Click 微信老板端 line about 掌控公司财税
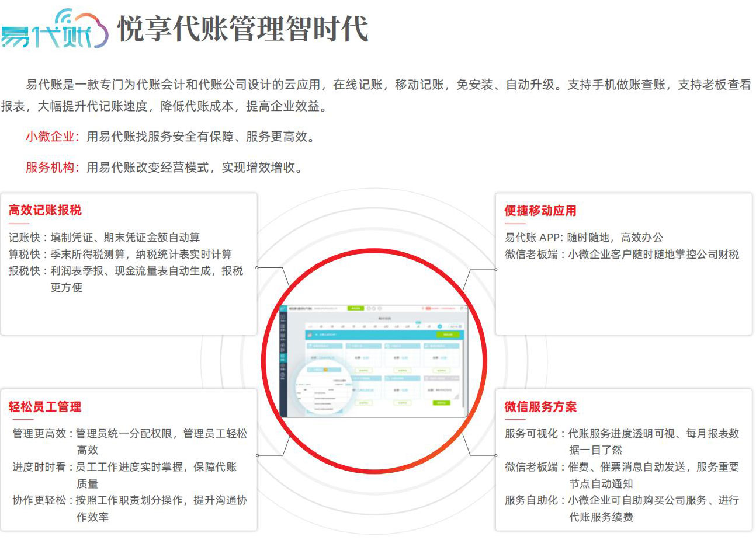This screenshot has width=756, height=540. 622,255
